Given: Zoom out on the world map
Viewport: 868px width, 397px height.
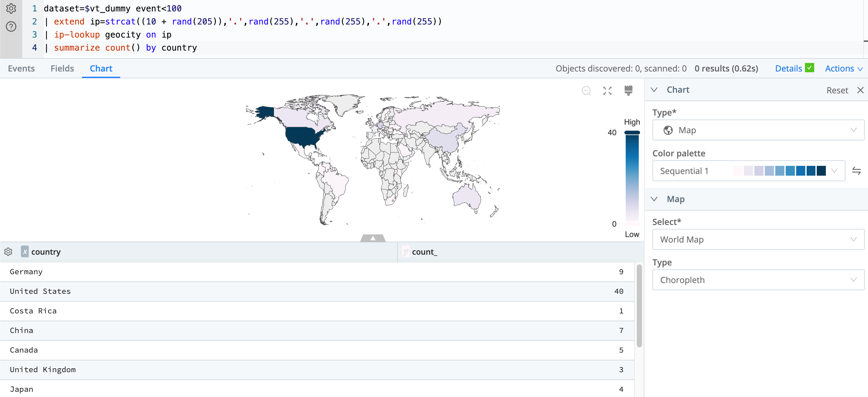Looking at the screenshot, I should [586, 91].
